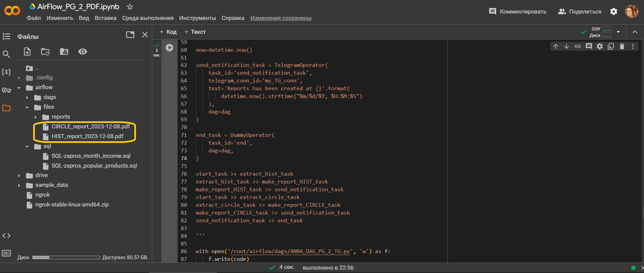This screenshot has width=644, height=273.
Task: Refresh the file browser folder icon
Action: [x=45, y=51]
